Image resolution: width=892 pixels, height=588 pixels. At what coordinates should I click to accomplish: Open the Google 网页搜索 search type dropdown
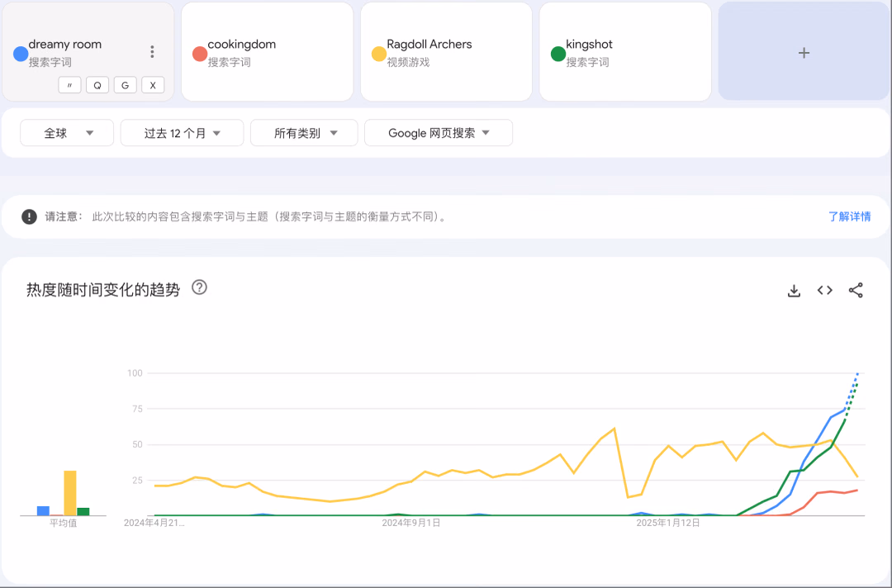click(438, 133)
